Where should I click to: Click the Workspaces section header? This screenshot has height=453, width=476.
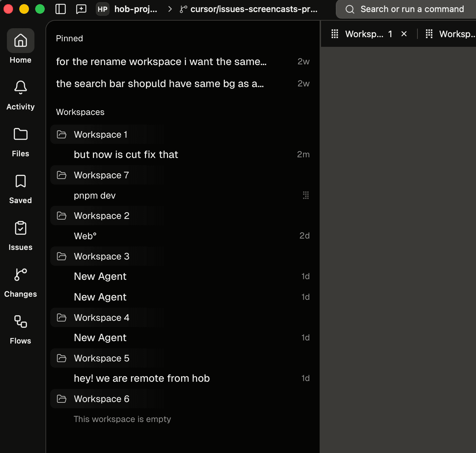(x=80, y=112)
